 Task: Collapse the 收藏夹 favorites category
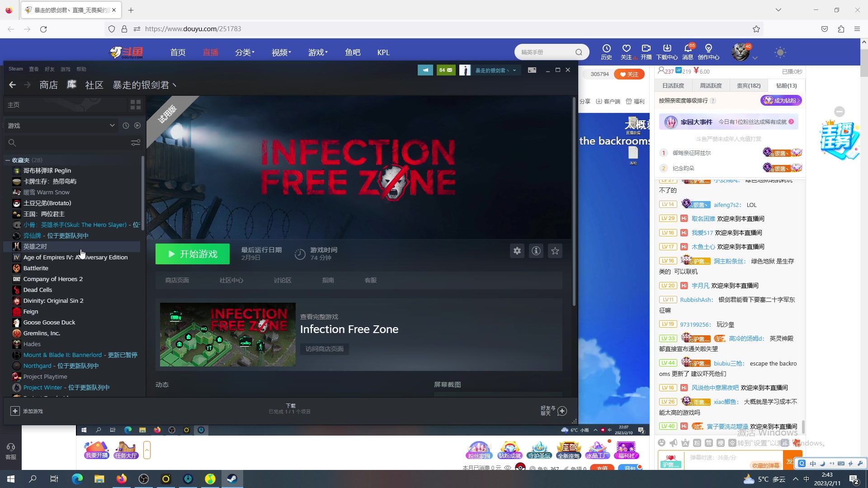coord(8,160)
